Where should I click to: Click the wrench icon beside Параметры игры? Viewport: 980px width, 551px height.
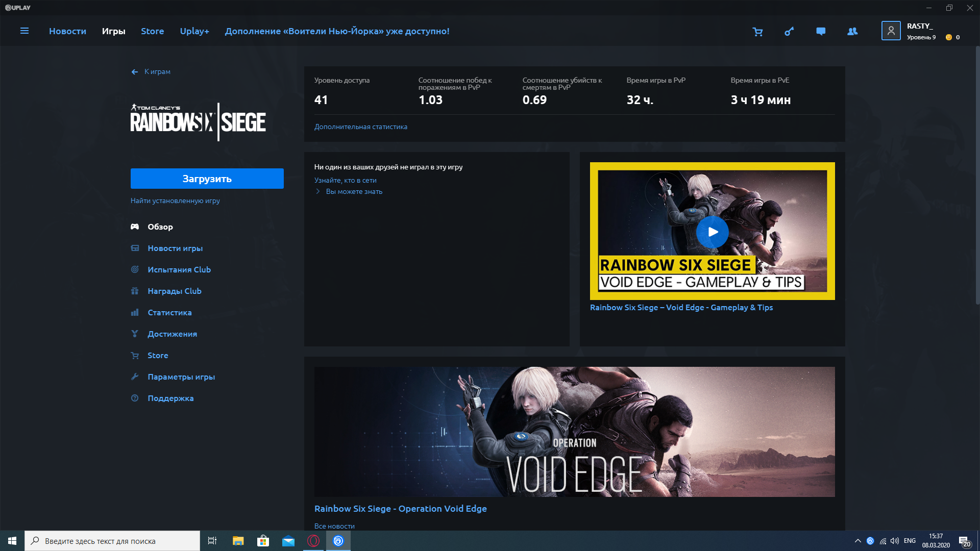click(135, 377)
